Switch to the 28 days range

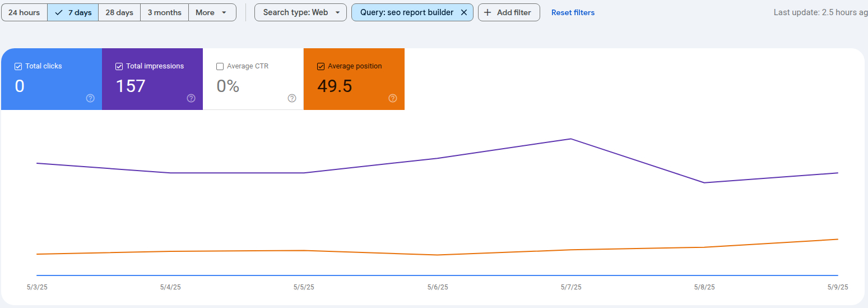pos(119,12)
